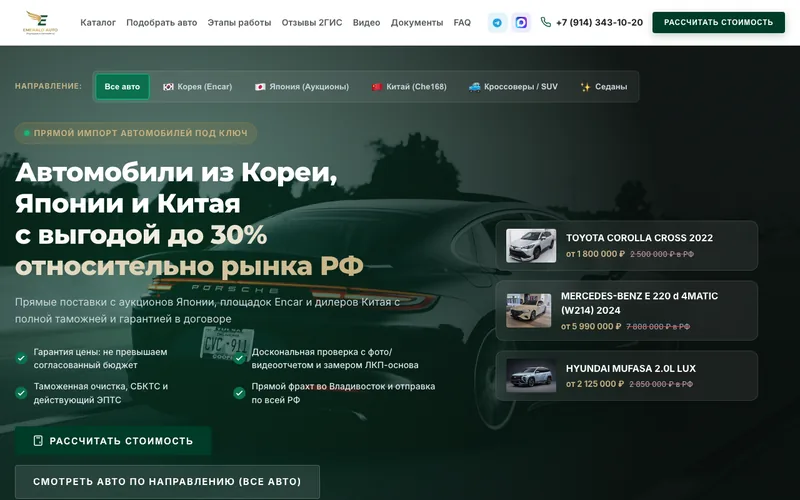Click the phone handset icon
The height and width of the screenshot is (500, 800).
tap(546, 22)
